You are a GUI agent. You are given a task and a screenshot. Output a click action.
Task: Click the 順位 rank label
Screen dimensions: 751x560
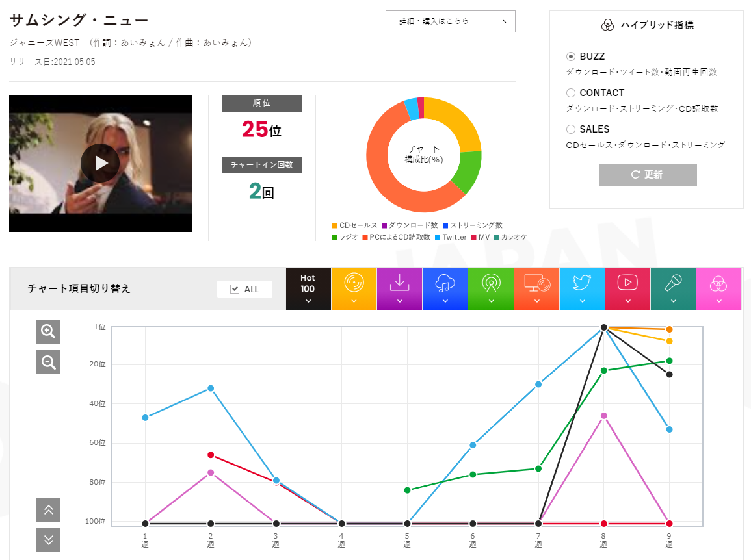(x=262, y=103)
